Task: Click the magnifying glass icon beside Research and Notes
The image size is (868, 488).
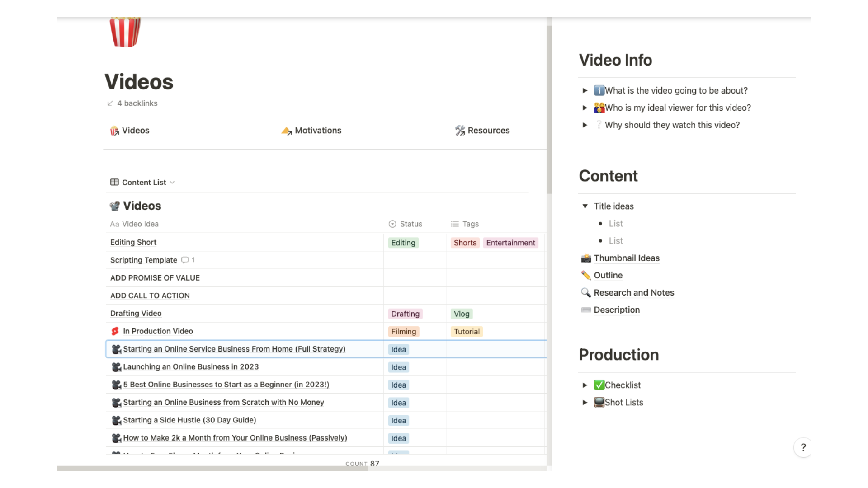Action: pos(586,292)
